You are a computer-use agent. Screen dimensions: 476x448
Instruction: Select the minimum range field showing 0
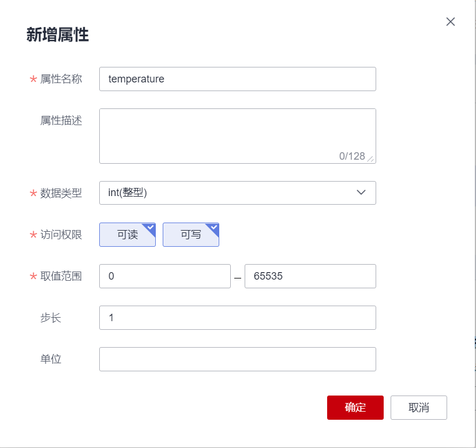[164, 276]
